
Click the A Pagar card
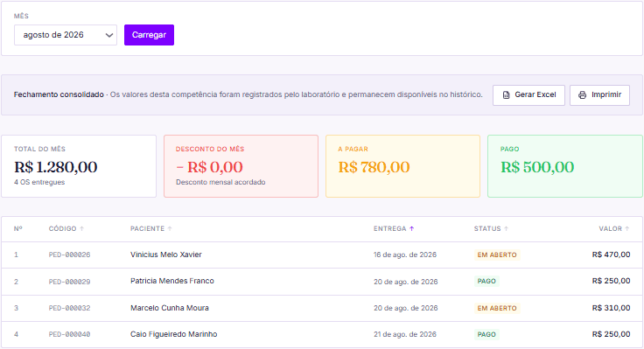402,166
